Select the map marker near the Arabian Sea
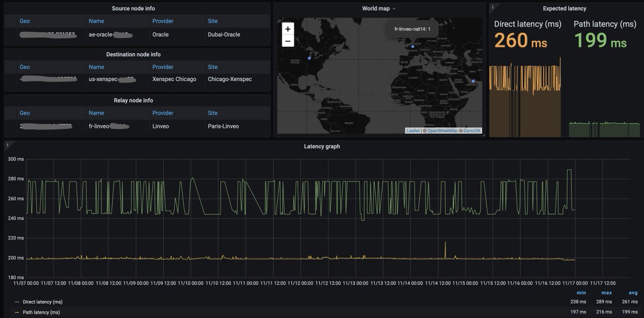Image resolution: width=644 pixels, height=318 pixels. 473,81
